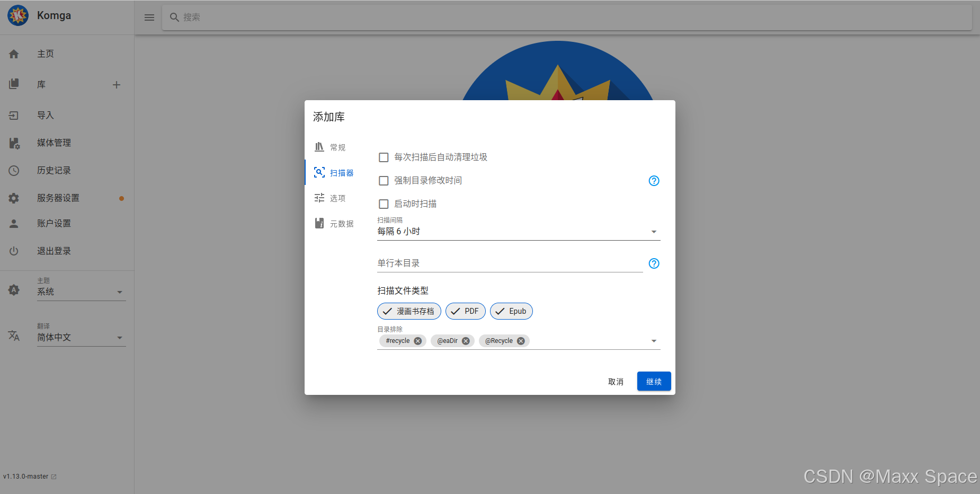Viewport: 980px width, 494px height.
Task: Click the 目录排除 chips input field
Action: pos(519,341)
